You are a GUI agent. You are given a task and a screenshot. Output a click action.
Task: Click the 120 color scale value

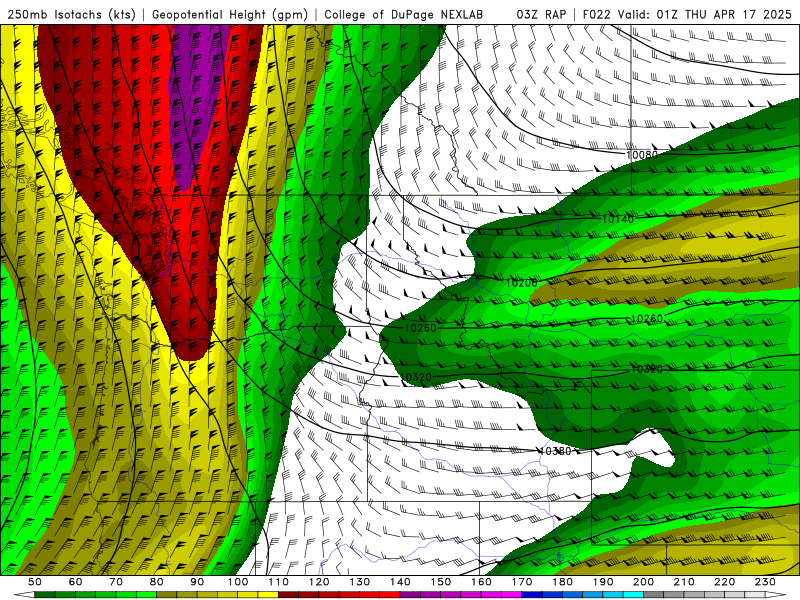click(319, 582)
